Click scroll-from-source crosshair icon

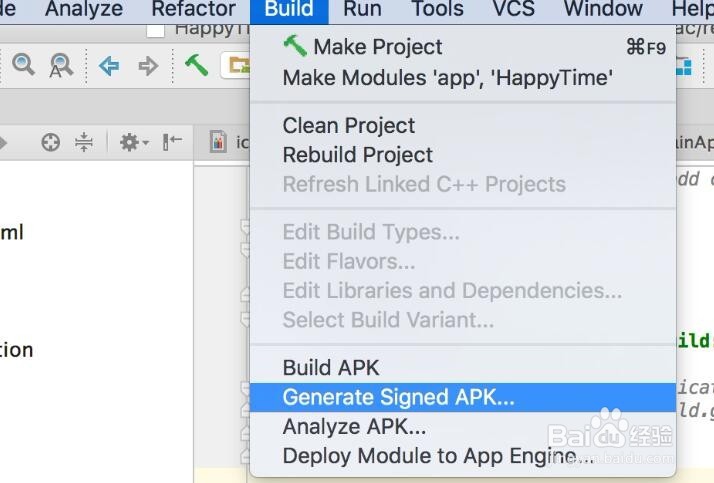click(51, 142)
